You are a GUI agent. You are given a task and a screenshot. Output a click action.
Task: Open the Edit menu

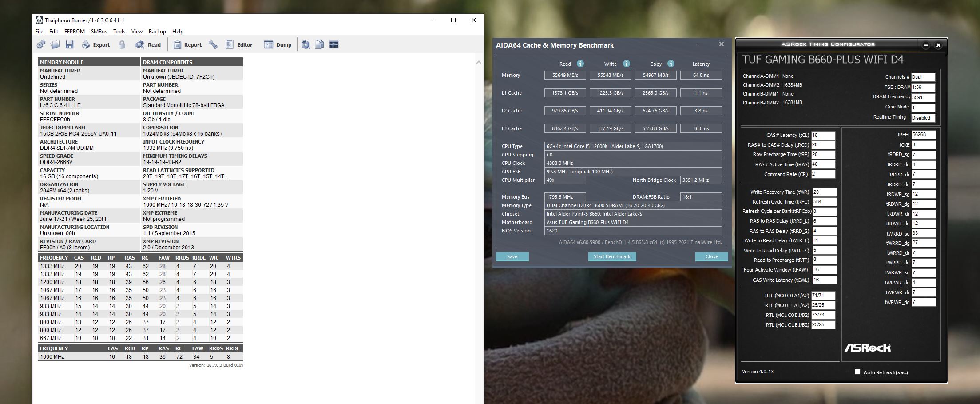coord(54,32)
